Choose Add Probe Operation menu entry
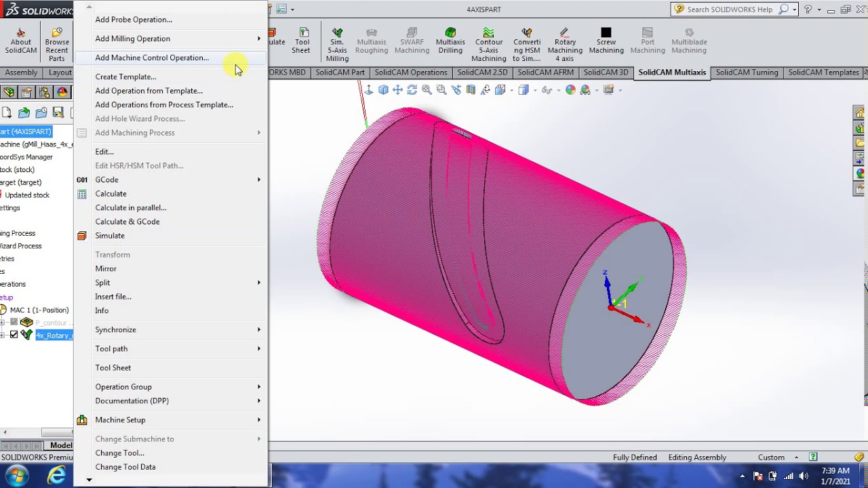The image size is (868, 488). (134, 20)
